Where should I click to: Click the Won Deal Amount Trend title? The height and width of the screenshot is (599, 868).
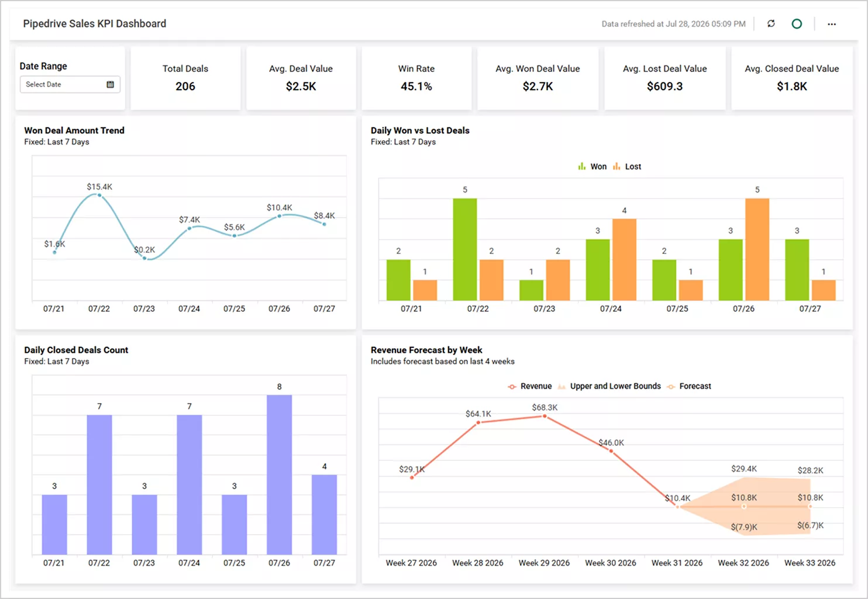74,130
